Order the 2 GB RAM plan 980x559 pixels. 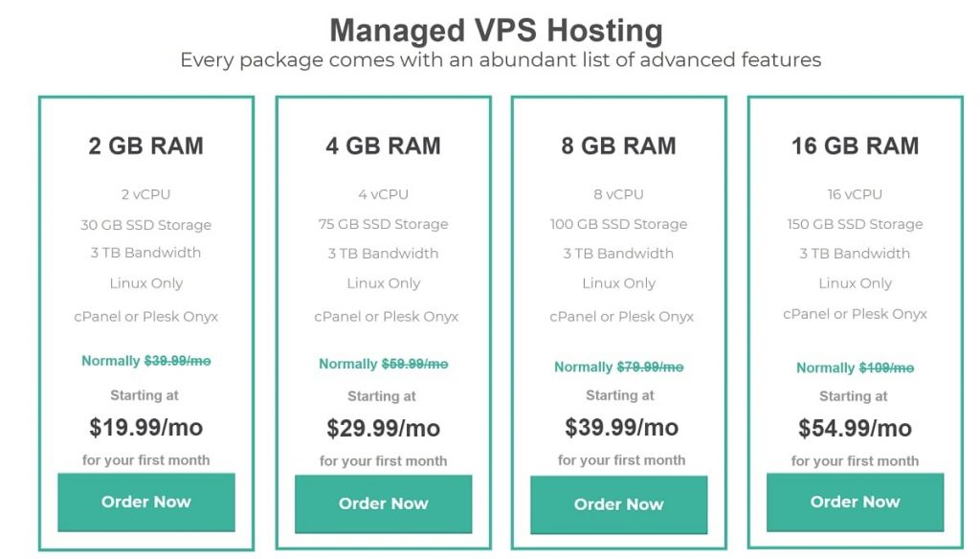click(x=146, y=503)
